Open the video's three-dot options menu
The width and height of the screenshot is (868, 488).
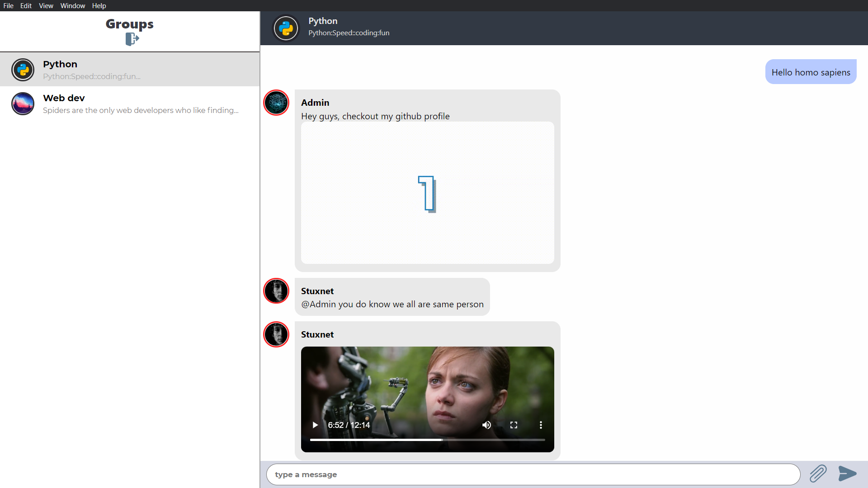[x=541, y=425]
